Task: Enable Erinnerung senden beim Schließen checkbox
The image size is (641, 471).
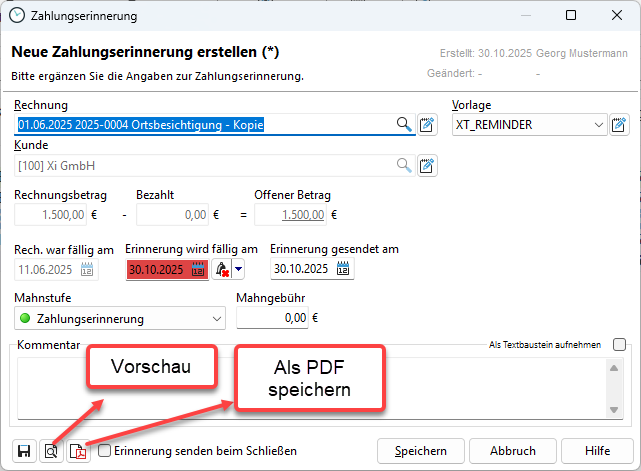Action: [105, 451]
